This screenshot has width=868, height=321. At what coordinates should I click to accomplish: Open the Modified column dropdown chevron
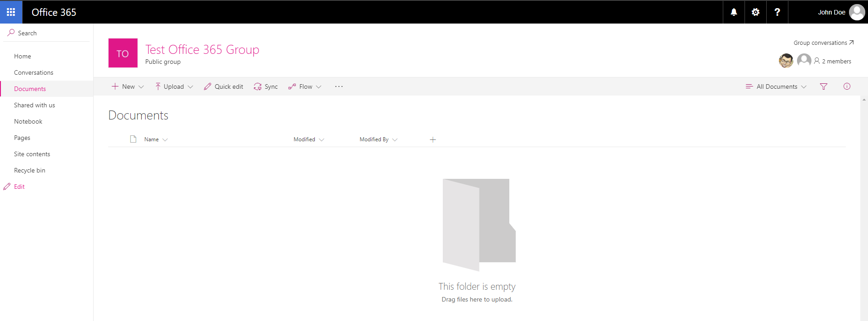click(x=322, y=140)
